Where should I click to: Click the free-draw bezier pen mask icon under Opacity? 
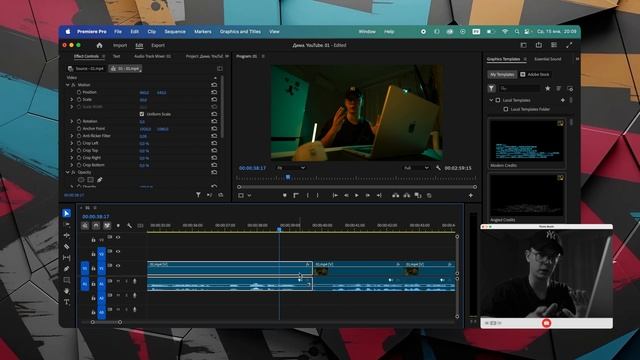(x=100, y=180)
